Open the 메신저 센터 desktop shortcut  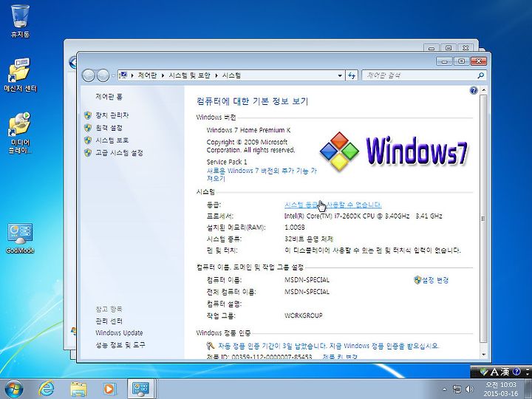coord(20,75)
